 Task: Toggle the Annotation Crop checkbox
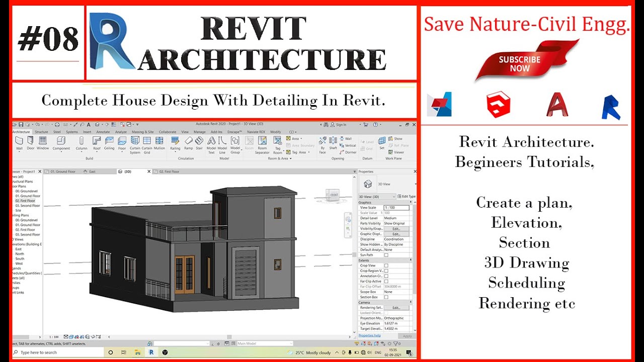pyautogui.click(x=386, y=276)
